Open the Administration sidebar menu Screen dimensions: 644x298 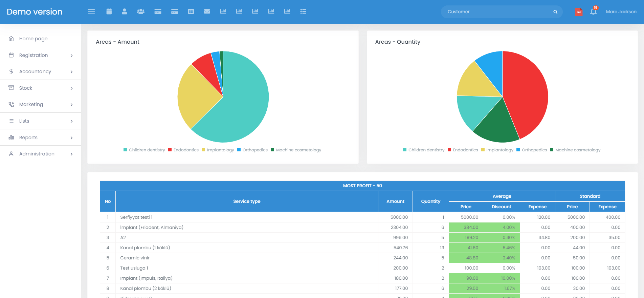click(x=41, y=154)
